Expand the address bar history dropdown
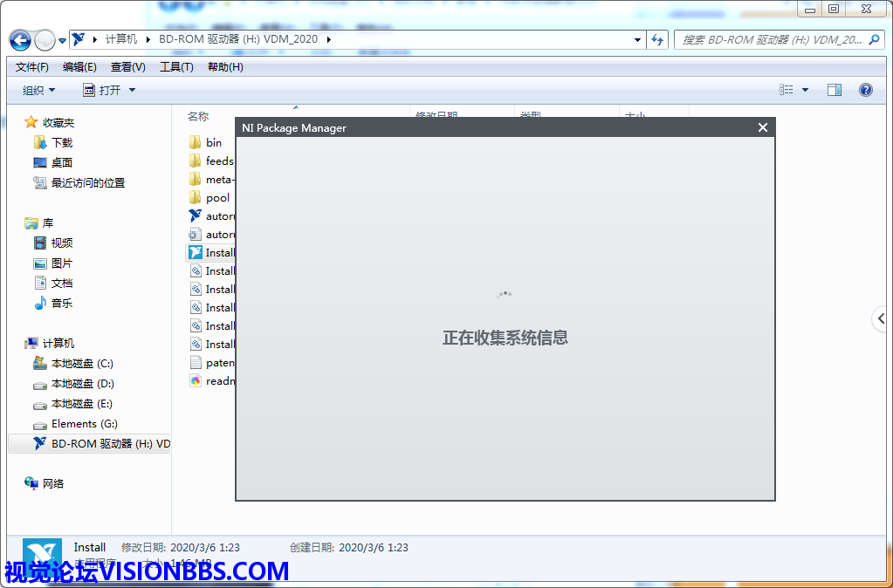The image size is (893, 588). [x=637, y=39]
